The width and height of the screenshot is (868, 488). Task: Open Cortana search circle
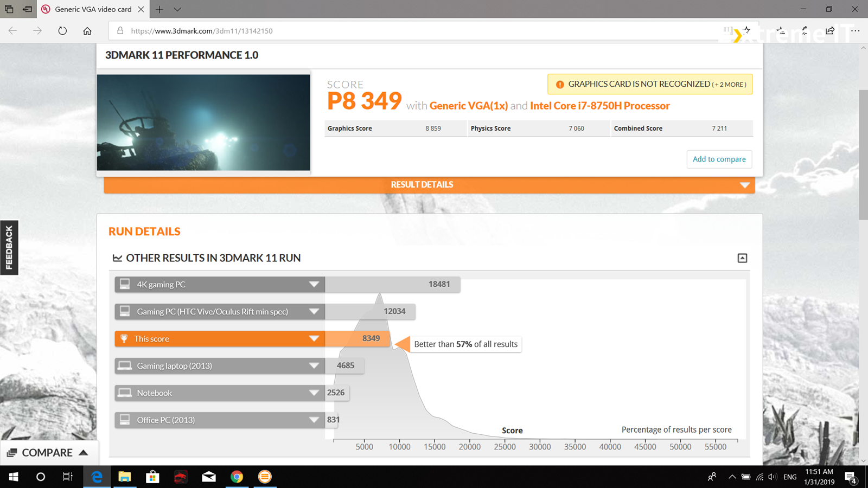[x=41, y=477]
